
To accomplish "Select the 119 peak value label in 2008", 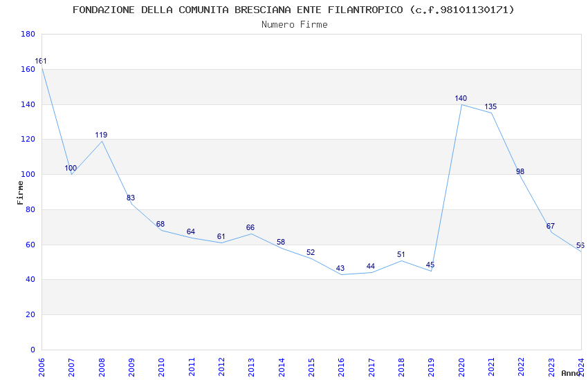I will (101, 135).
